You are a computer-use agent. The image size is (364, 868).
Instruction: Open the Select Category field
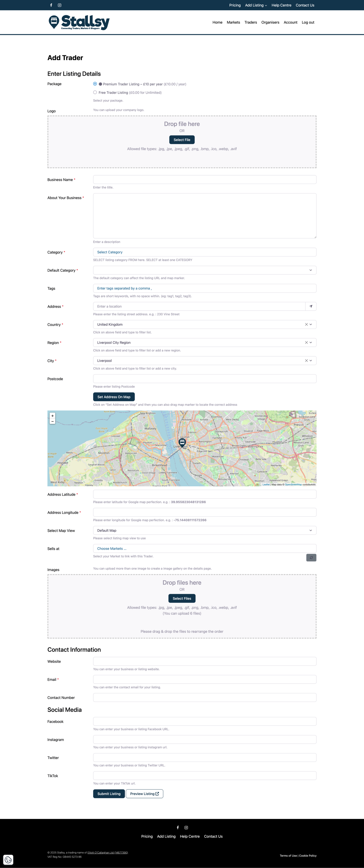point(205,252)
